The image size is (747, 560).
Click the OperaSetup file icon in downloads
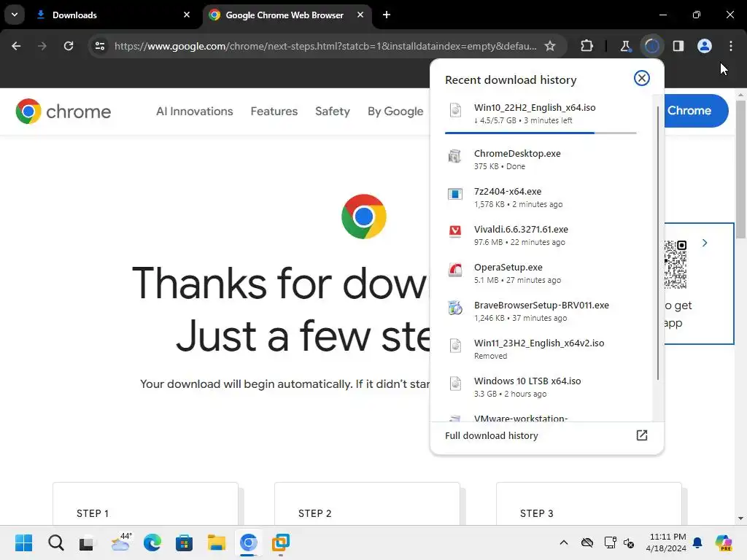click(x=455, y=270)
